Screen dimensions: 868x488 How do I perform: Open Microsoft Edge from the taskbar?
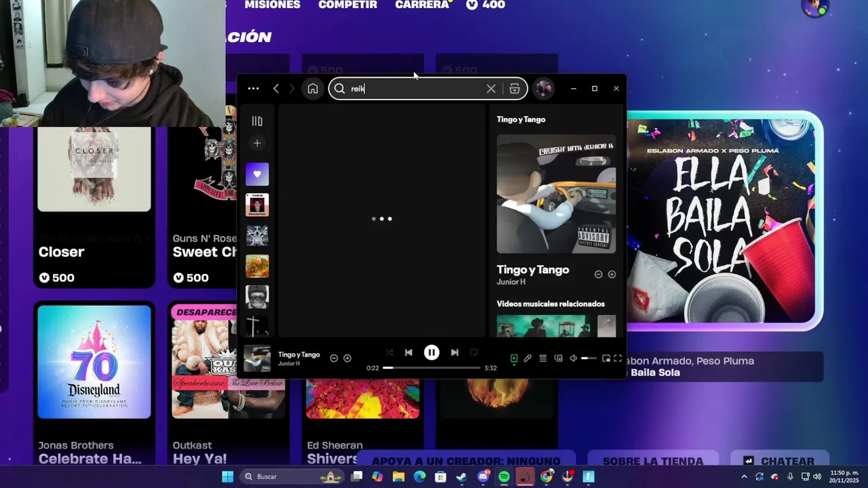pos(419,476)
